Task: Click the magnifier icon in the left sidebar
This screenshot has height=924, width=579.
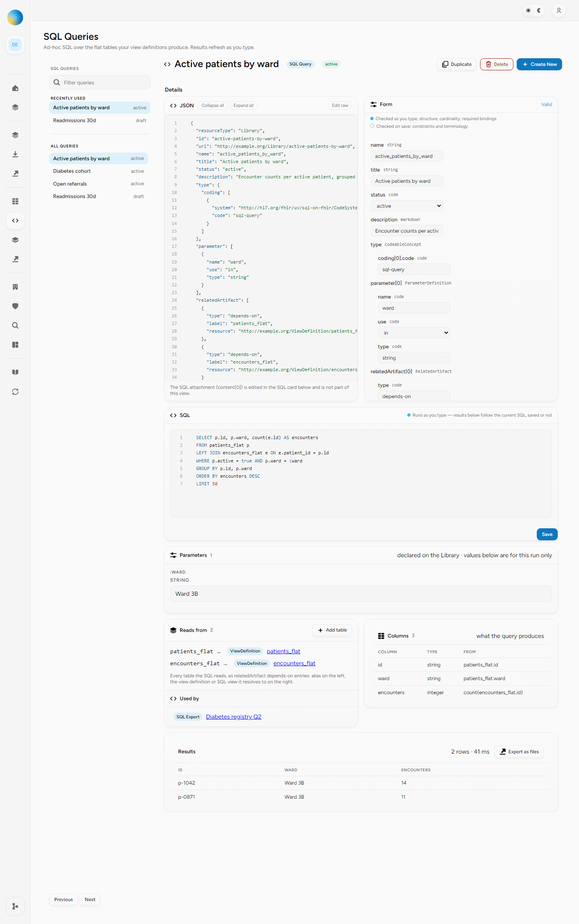Action: pyautogui.click(x=15, y=325)
